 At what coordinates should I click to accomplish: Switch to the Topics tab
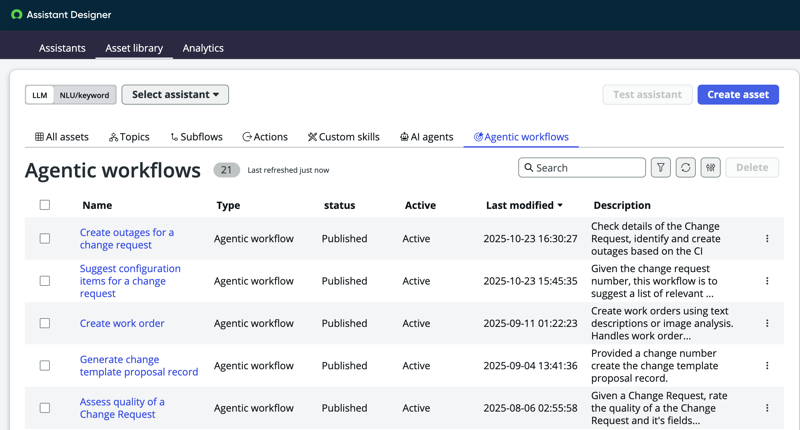pos(129,137)
